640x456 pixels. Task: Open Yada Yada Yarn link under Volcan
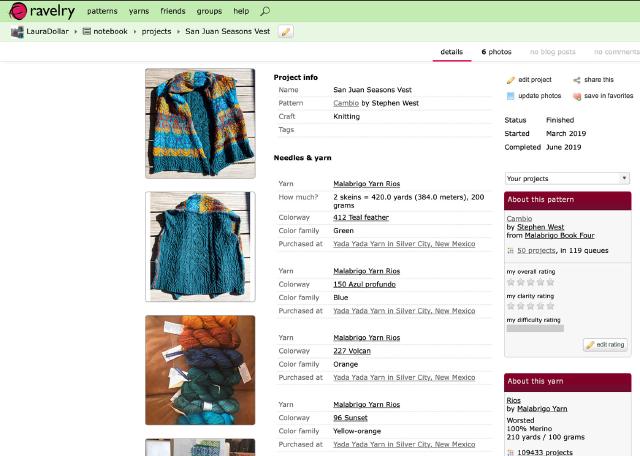404,378
